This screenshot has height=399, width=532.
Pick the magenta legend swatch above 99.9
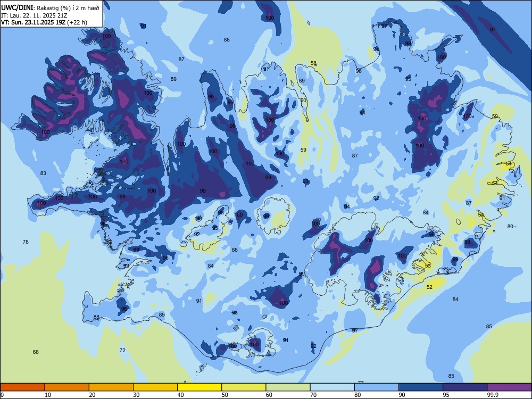[509, 387]
